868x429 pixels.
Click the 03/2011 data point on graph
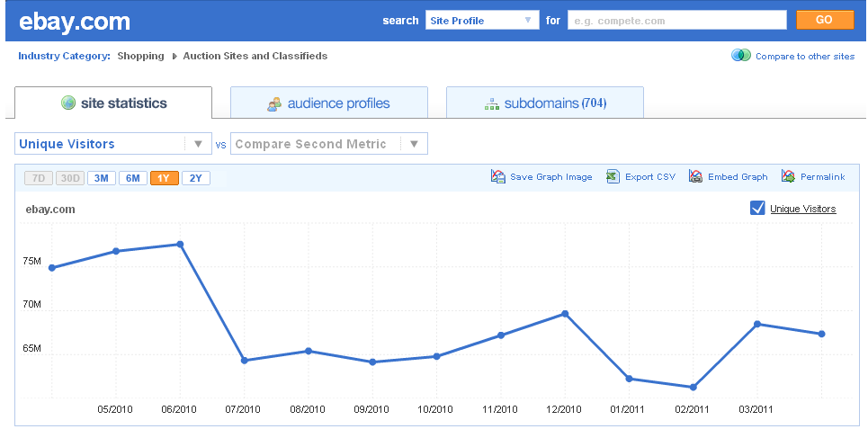pyautogui.click(x=757, y=324)
